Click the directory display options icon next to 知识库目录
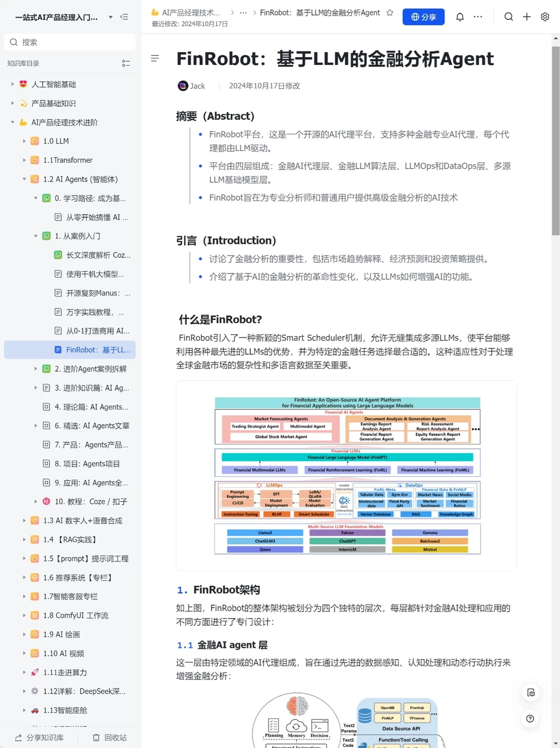Image resolution: width=560 pixels, height=748 pixels. (126, 63)
